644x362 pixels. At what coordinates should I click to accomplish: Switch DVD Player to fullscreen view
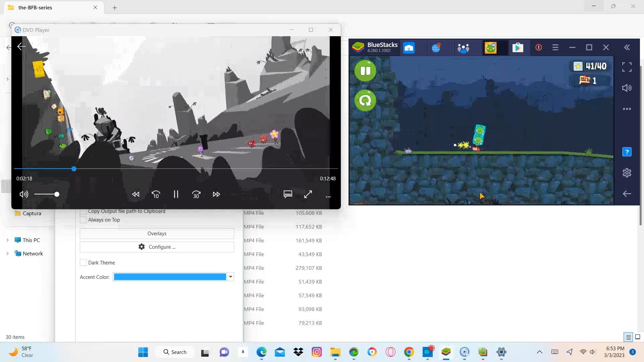pyautogui.click(x=308, y=194)
